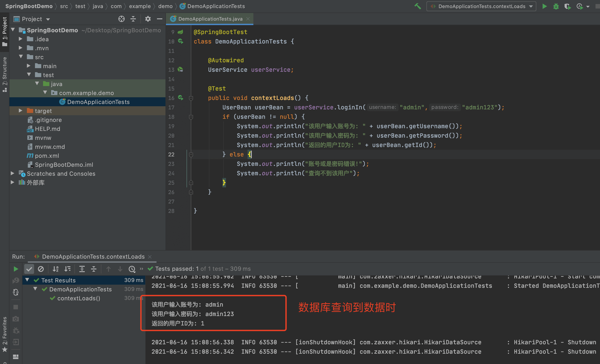Show more test toolbar actions chevron

[141, 269]
